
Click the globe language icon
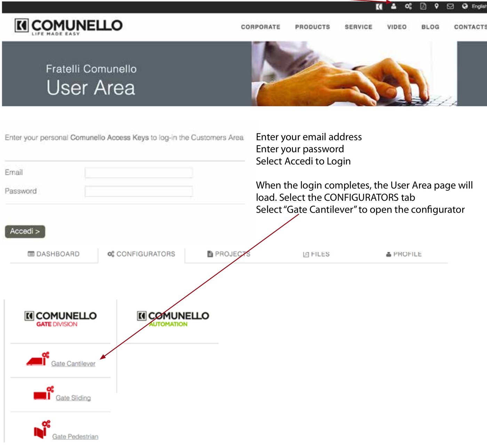point(465,6)
